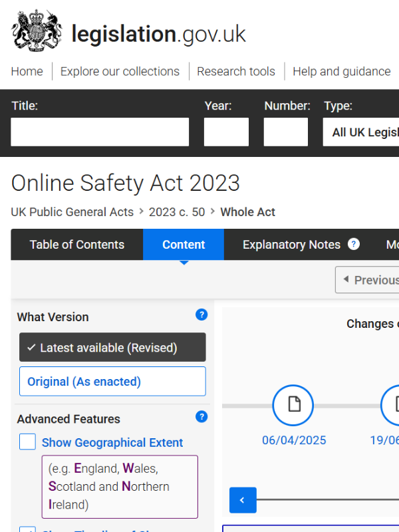Click the timeline scroll left arrow button
Image resolution: width=399 pixels, height=532 pixels.
click(x=243, y=500)
